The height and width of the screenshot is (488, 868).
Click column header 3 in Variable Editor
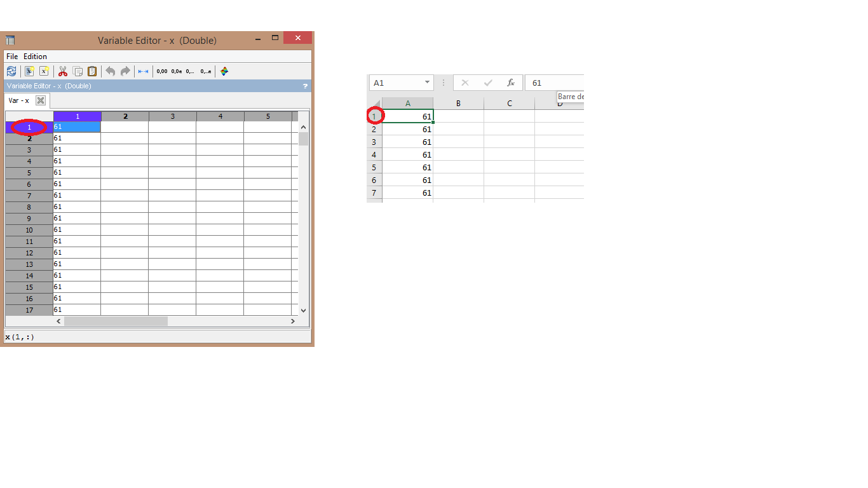click(x=173, y=116)
